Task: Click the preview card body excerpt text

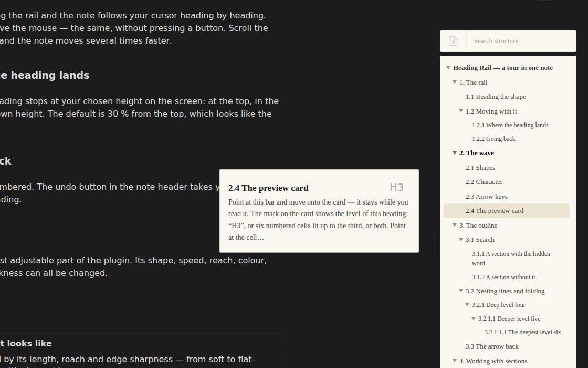Action: (x=318, y=220)
